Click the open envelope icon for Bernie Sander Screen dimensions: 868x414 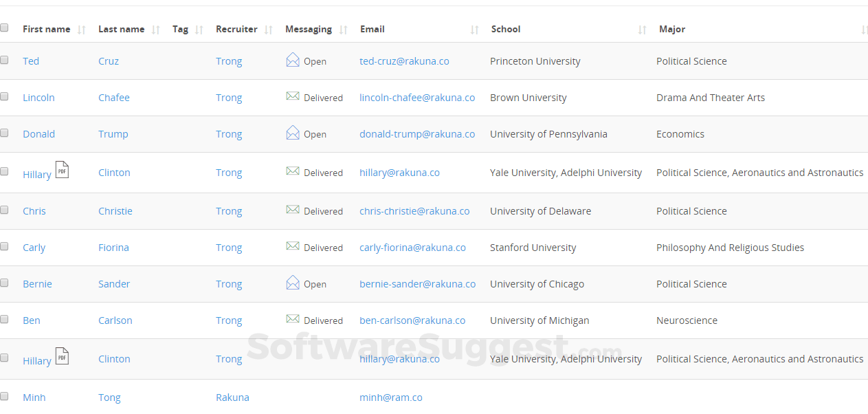[293, 283]
